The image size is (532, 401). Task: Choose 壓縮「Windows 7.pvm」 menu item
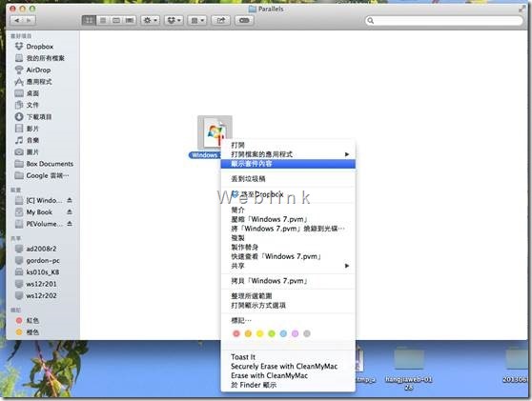coord(288,219)
